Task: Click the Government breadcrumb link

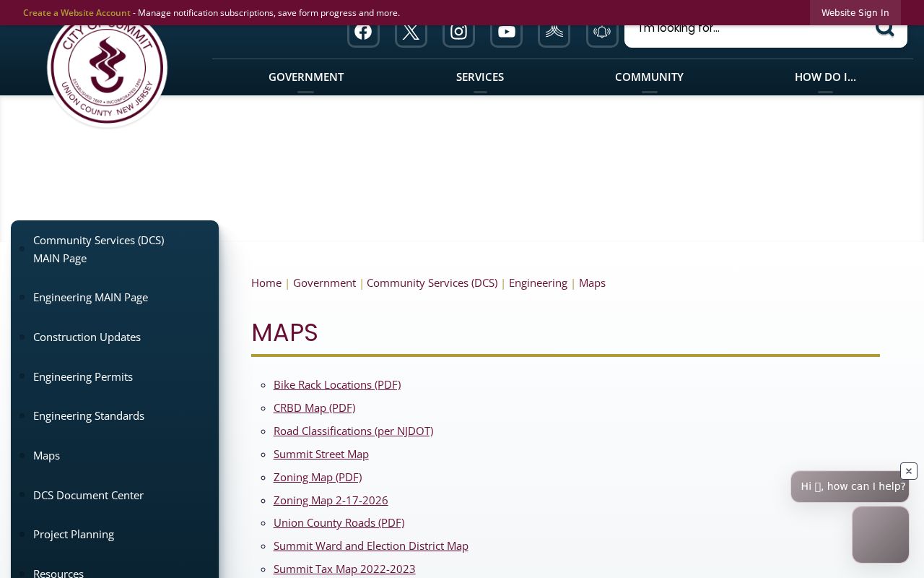Action: [324, 283]
